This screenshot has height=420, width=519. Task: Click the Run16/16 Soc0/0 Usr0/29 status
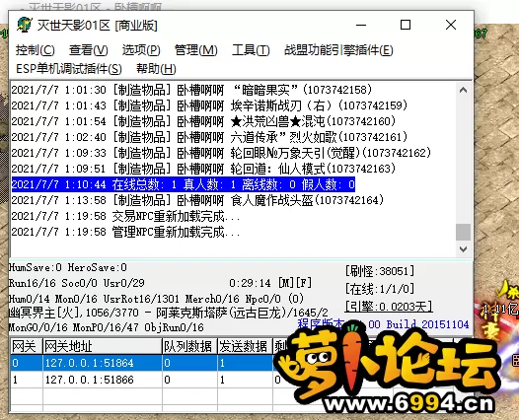pyautogui.click(x=76, y=283)
